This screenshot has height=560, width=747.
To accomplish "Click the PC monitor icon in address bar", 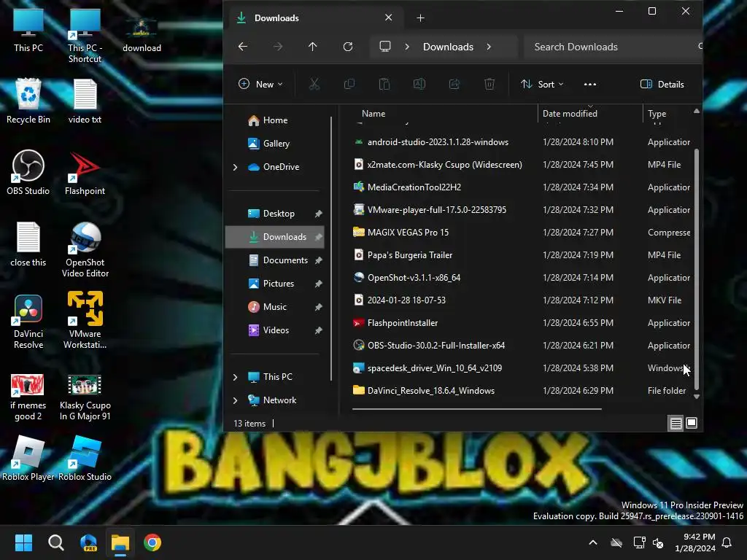I will 385,47.
